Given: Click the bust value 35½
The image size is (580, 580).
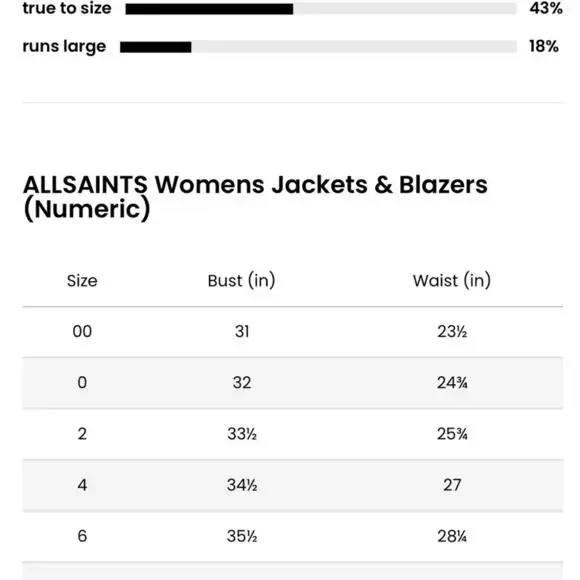Looking at the screenshot, I should pos(242,536).
